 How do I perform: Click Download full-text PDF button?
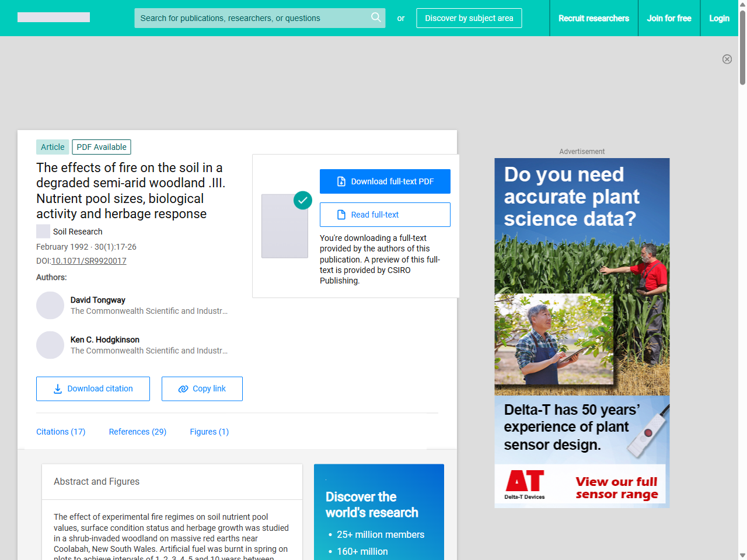(x=385, y=181)
